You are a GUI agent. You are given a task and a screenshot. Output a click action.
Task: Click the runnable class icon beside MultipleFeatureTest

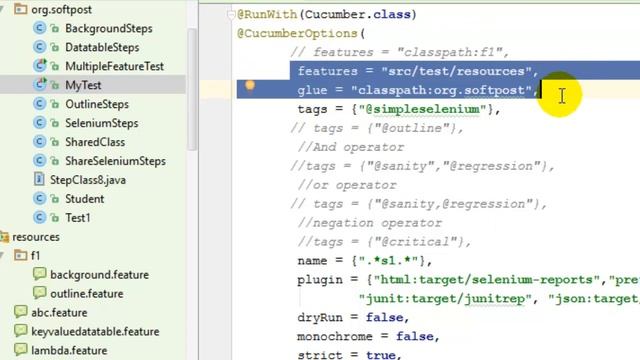point(40,66)
